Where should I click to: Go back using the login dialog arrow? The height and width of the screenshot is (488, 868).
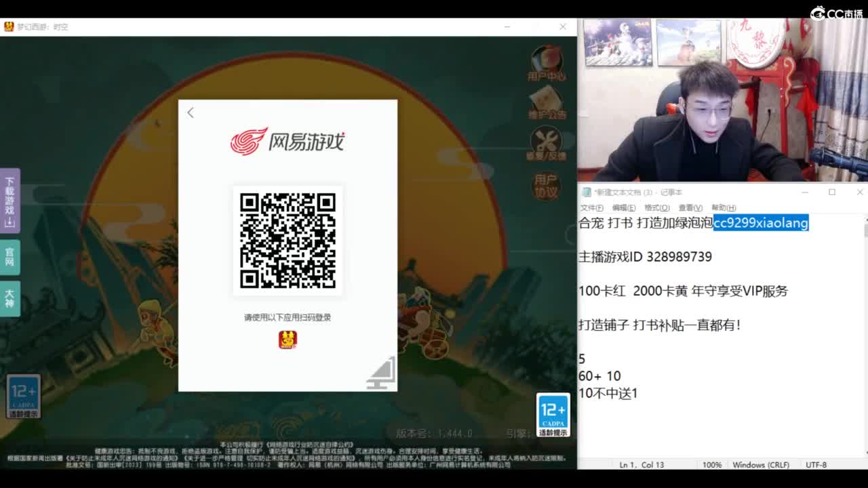click(x=191, y=113)
